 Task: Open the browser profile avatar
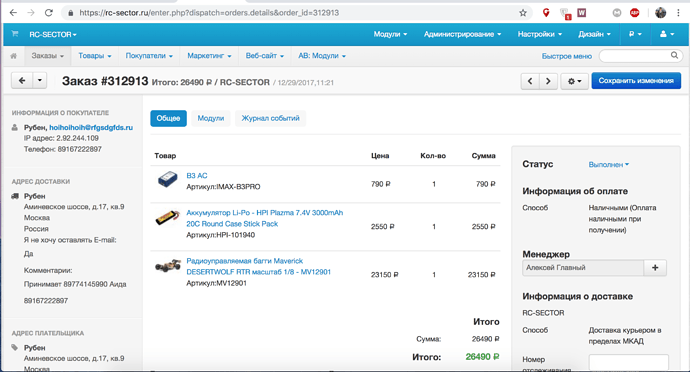(x=661, y=13)
